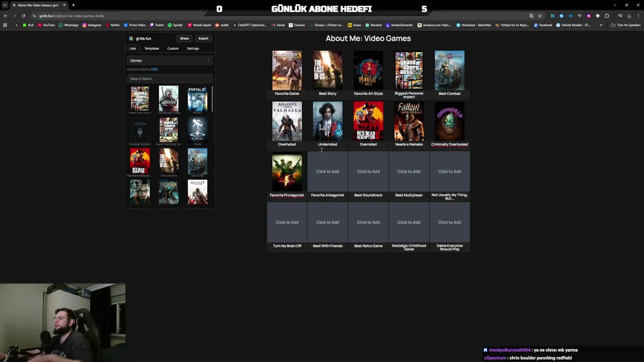Open the Facebook bookmark

pyautogui.click(x=543, y=25)
